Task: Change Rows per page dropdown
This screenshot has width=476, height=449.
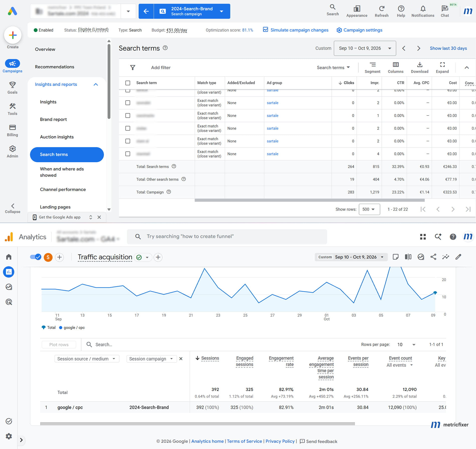Action: tap(406, 345)
